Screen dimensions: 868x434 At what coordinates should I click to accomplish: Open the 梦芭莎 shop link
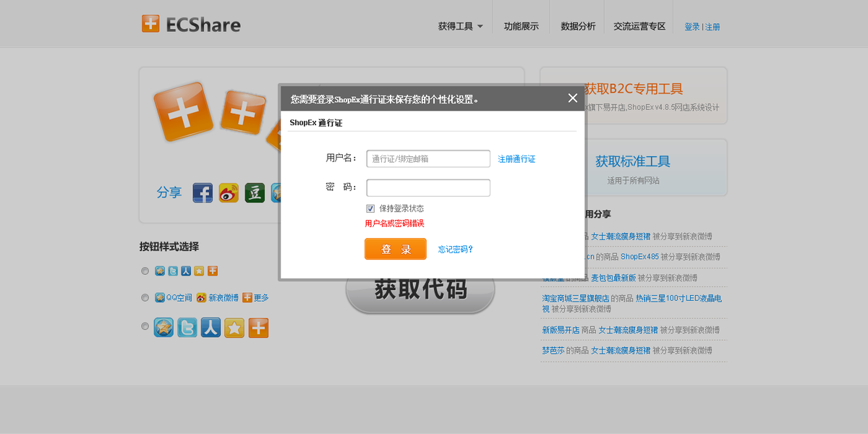coord(553,350)
